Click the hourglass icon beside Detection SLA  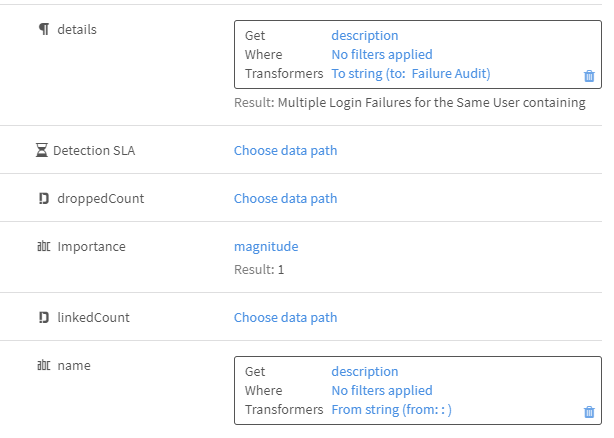pos(41,151)
